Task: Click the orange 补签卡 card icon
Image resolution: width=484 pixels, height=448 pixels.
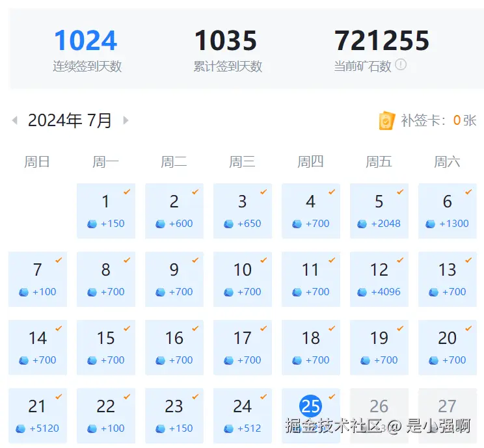Action: [386, 120]
